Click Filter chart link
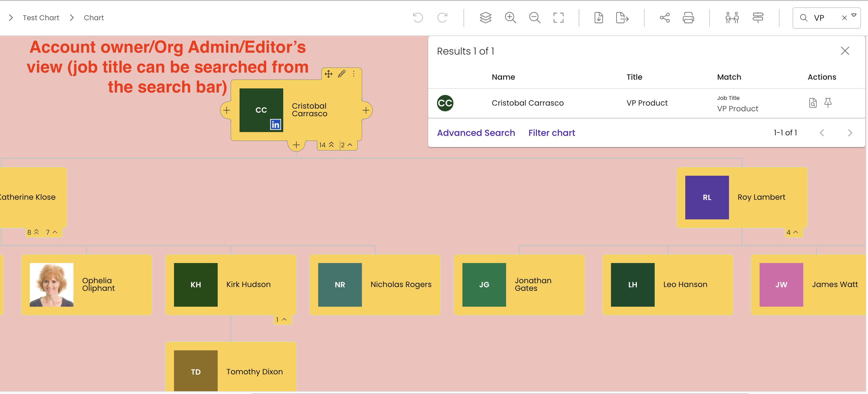This screenshot has width=868, height=394. [x=552, y=133]
